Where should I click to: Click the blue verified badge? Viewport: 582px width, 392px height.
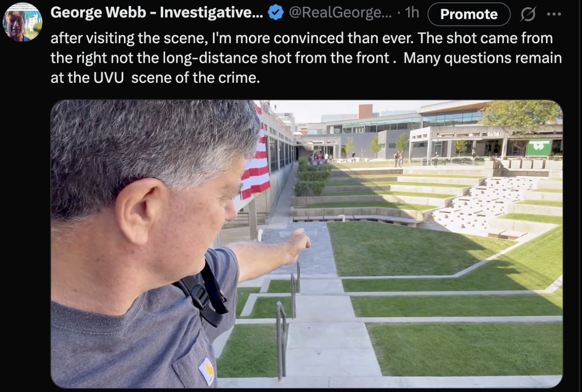(x=275, y=13)
